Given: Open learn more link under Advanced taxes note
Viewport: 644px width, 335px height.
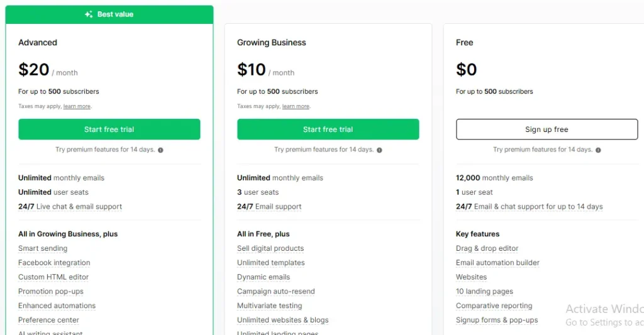Looking at the screenshot, I should [77, 107].
